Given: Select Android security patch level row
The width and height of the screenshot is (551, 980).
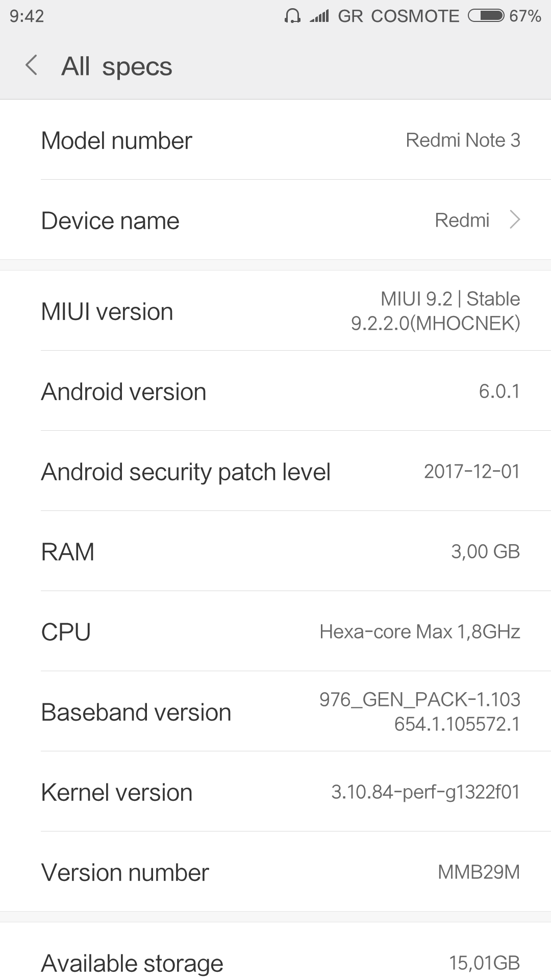Looking at the screenshot, I should click(275, 471).
